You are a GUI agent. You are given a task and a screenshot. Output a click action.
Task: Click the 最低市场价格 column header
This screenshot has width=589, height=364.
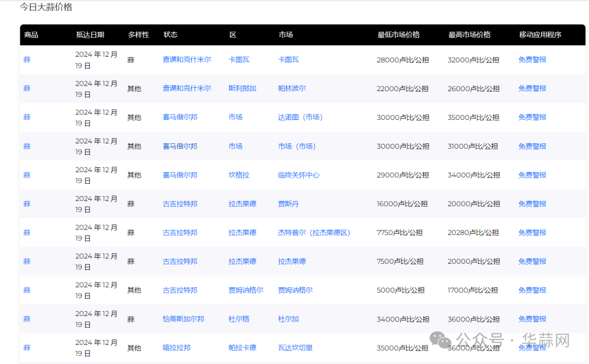399,35
